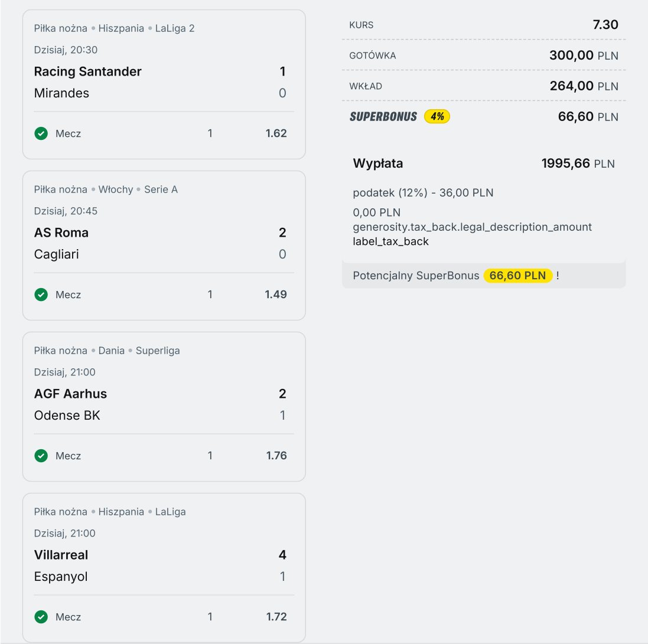This screenshot has height=644, width=648.
Task: Click green checkmark on AGF Aarhus bet
Action: tap(41, 456)
